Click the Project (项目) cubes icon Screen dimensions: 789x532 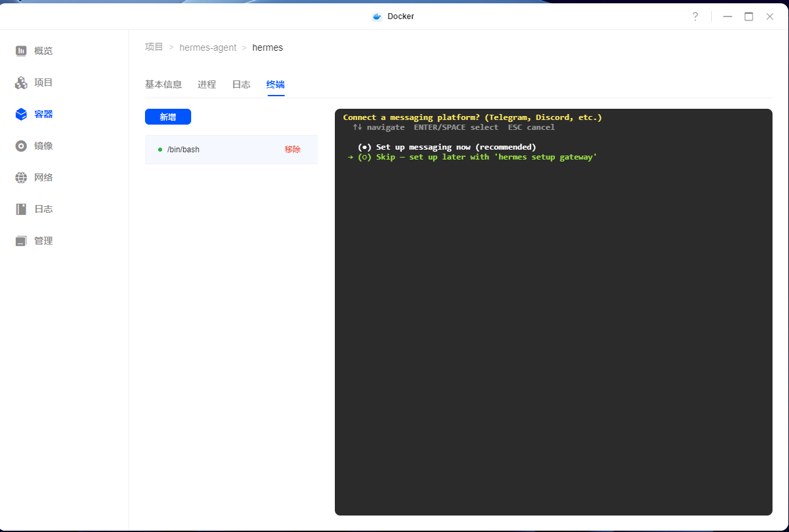21,82
